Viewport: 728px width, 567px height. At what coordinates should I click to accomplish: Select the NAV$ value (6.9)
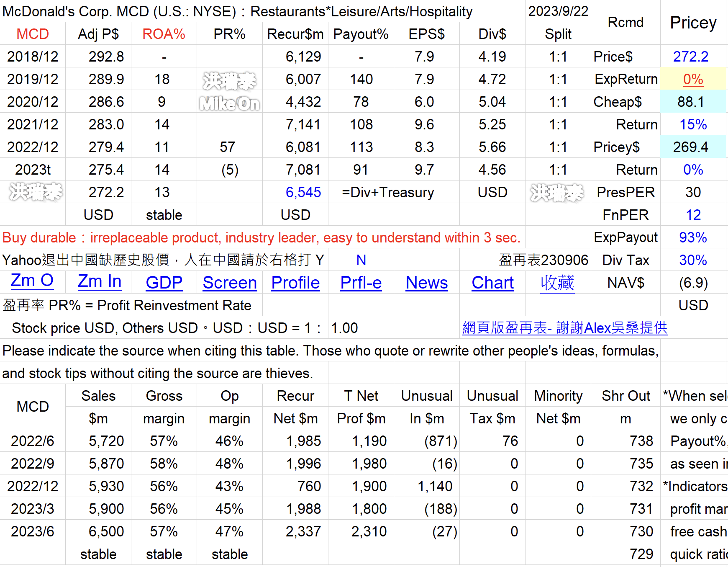click(x=693, y=283)
